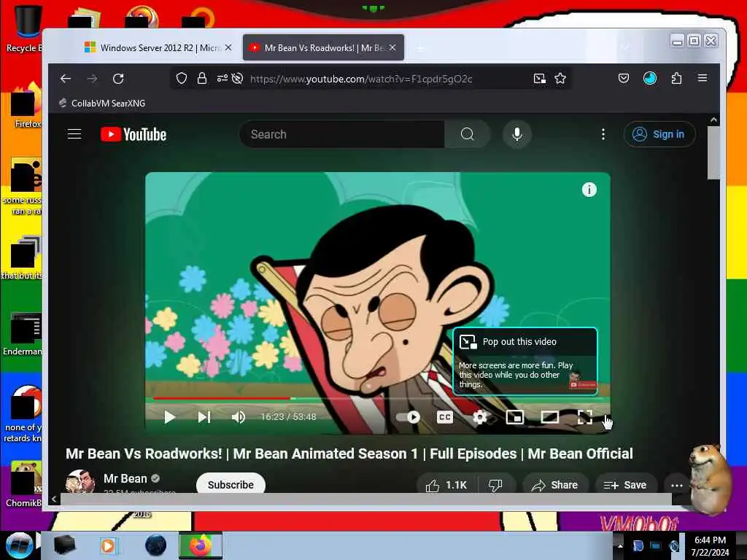Open CollabVM SearXNG bookmark
Screen dimensions: 747x560
[102, 104]
